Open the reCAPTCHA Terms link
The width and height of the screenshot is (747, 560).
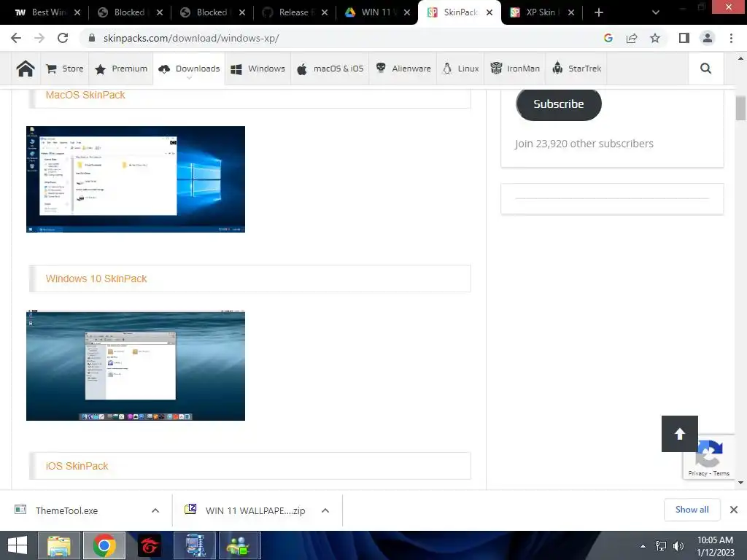(x=721, y=473)
